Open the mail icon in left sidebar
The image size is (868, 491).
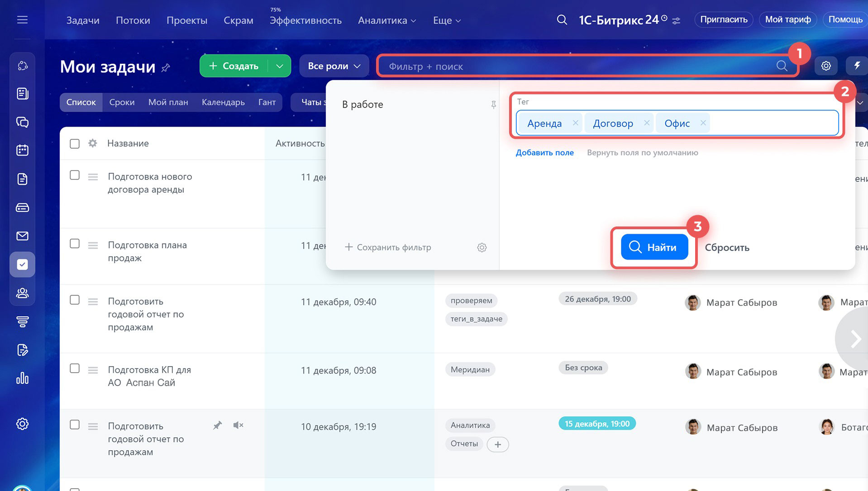tap(22, 236)
